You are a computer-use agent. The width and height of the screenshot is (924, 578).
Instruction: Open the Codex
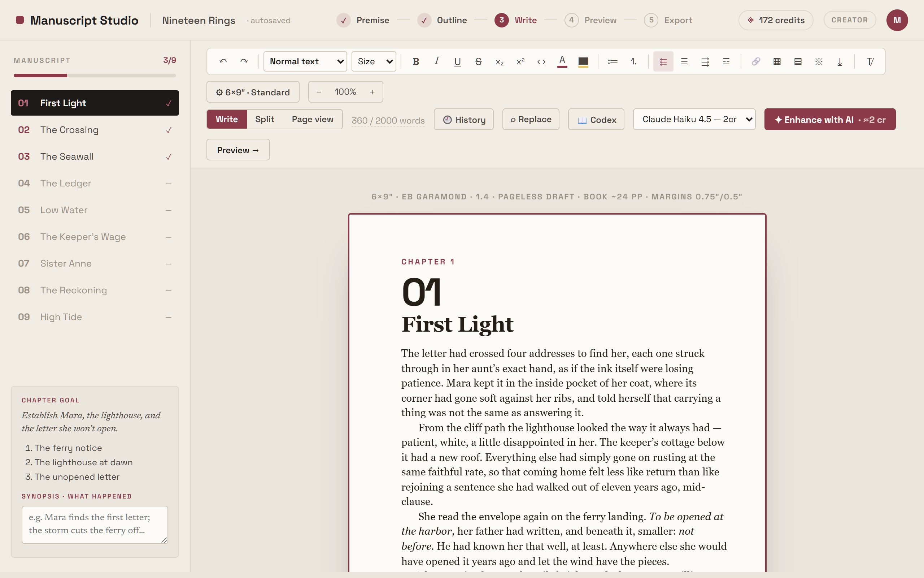[x=596, y=119]
